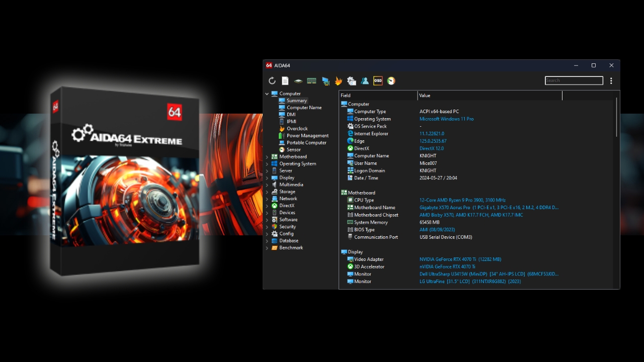Open the Power Management tree item
644x362 pixels.
(307, 136)
